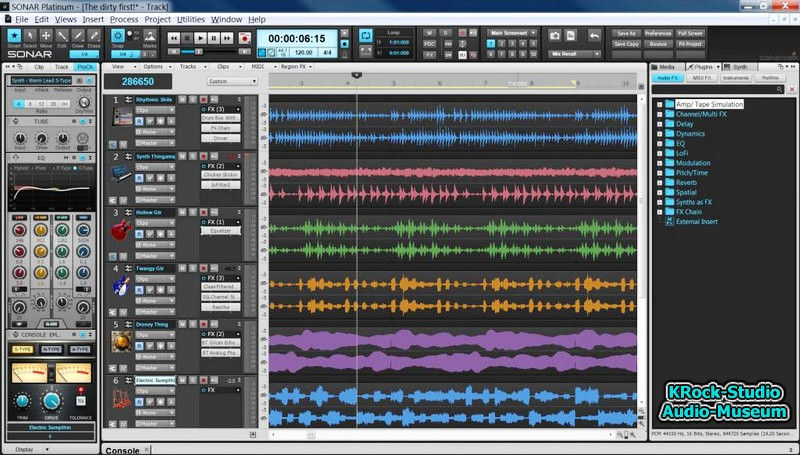Click the Fit Project button

click(690, 44)
